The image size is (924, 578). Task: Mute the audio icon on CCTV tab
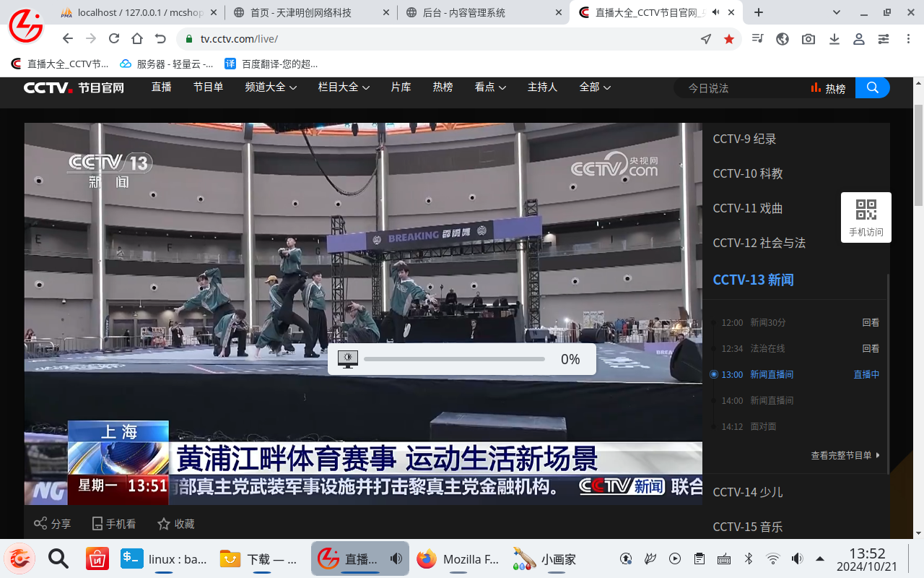coord(715,12)
